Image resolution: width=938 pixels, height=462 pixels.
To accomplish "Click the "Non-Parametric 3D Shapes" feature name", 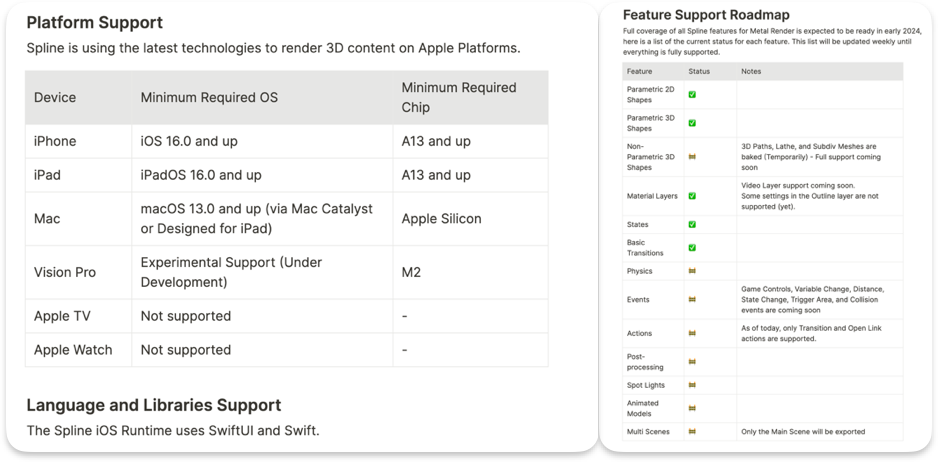I will click(x=650, y=157).
